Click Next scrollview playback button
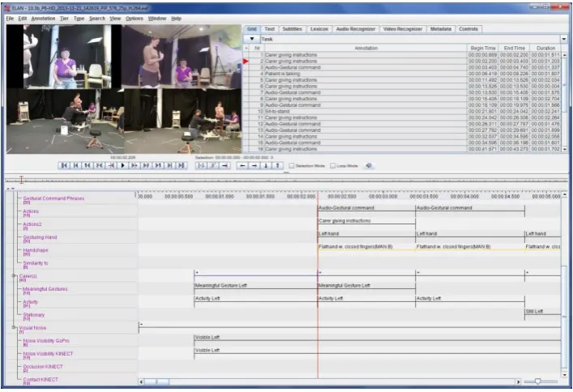 pos(169,165)
